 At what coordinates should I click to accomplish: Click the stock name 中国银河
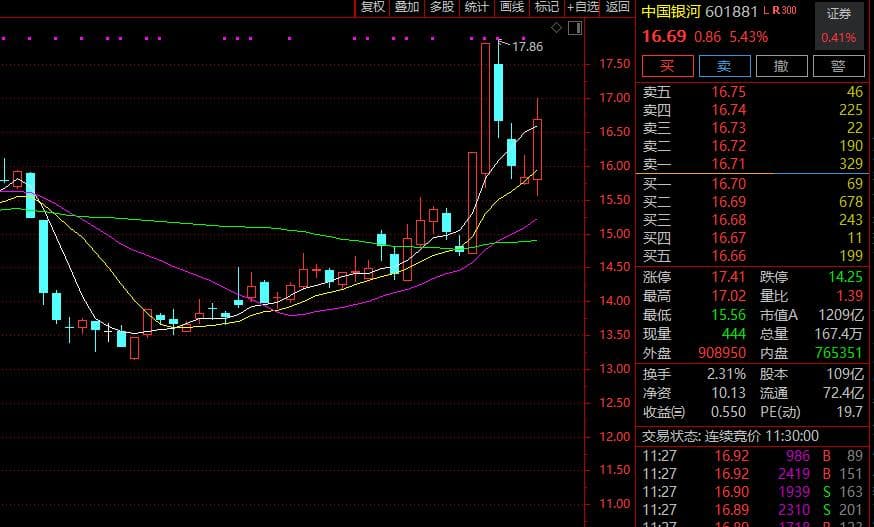671,12
